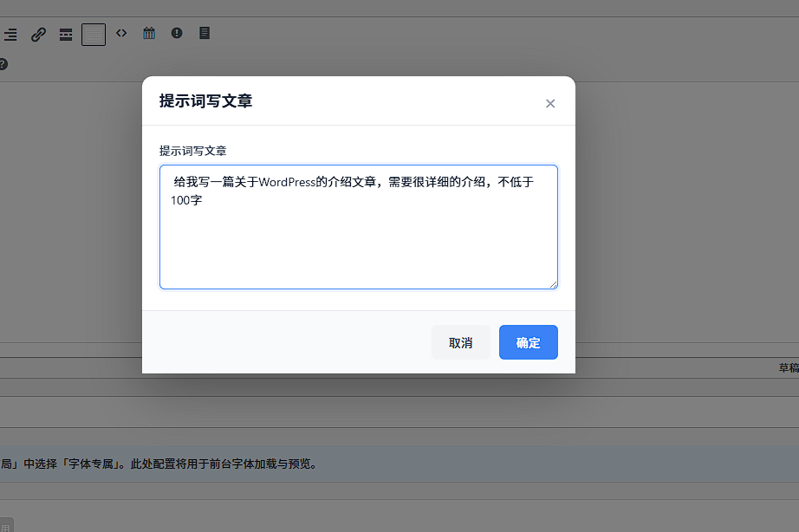Viewport: 799px width, 532px height.
Task: Insert a Read More tag from toolbar
Action: [x=66, y=35]
